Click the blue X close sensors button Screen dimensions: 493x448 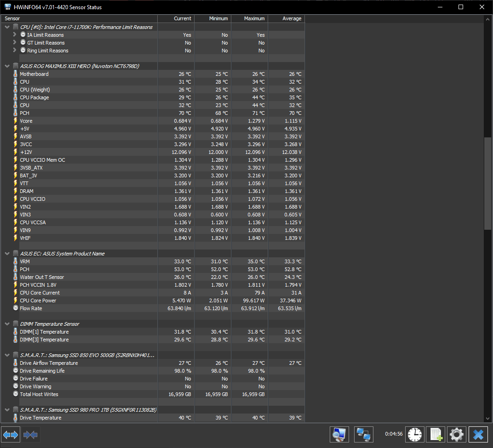point(478,435)
